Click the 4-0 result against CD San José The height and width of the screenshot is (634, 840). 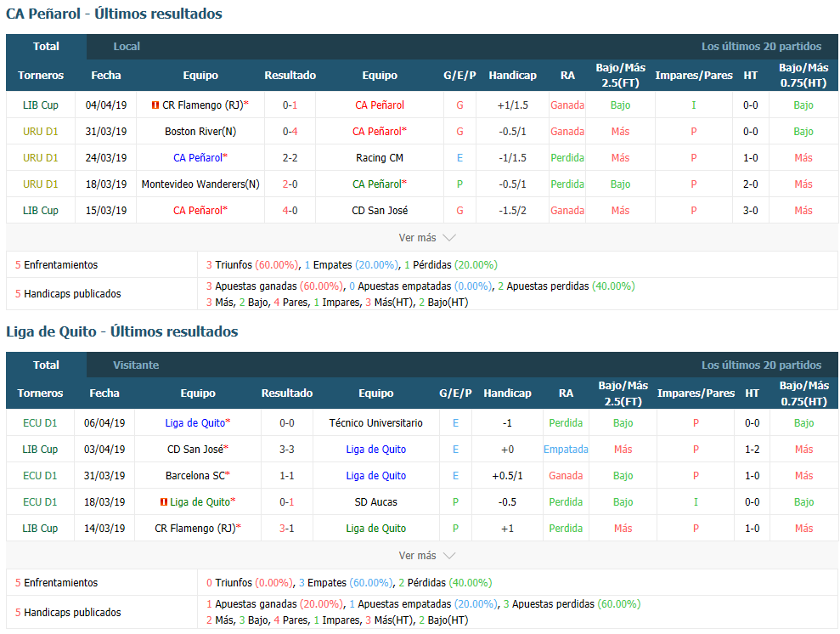tap(290, 210)
